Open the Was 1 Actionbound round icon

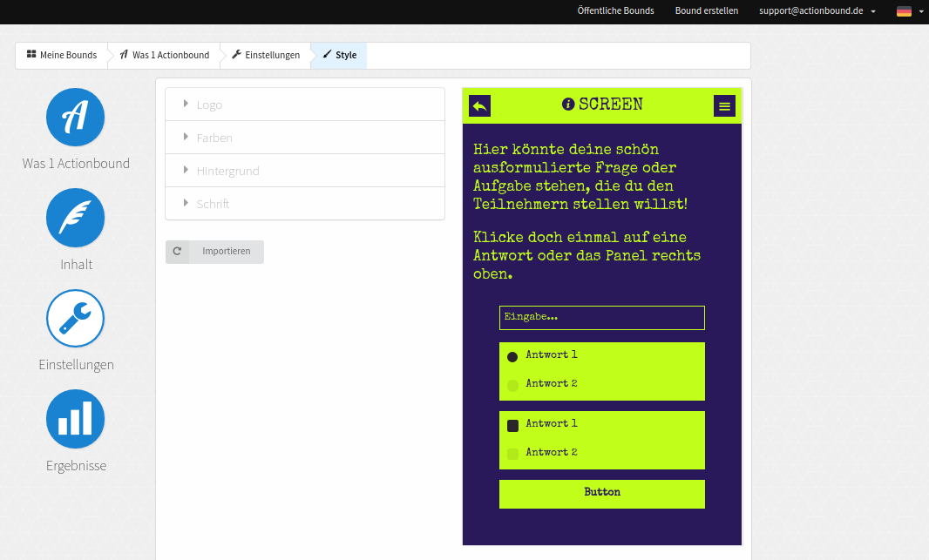[75, 118]
